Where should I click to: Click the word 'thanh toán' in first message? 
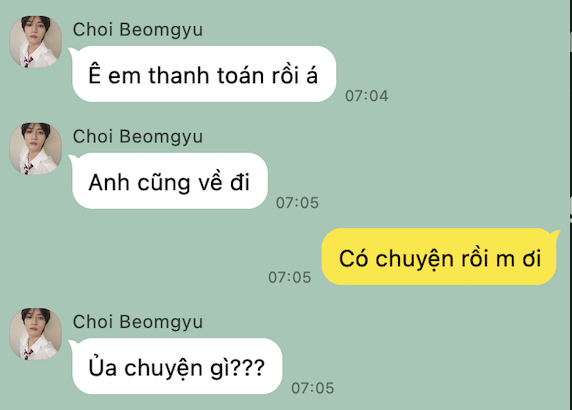[x=206, y=76]
